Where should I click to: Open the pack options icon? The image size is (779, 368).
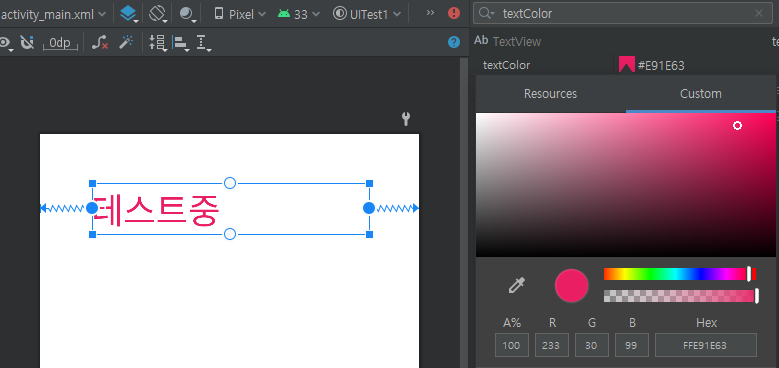point(158,43)
